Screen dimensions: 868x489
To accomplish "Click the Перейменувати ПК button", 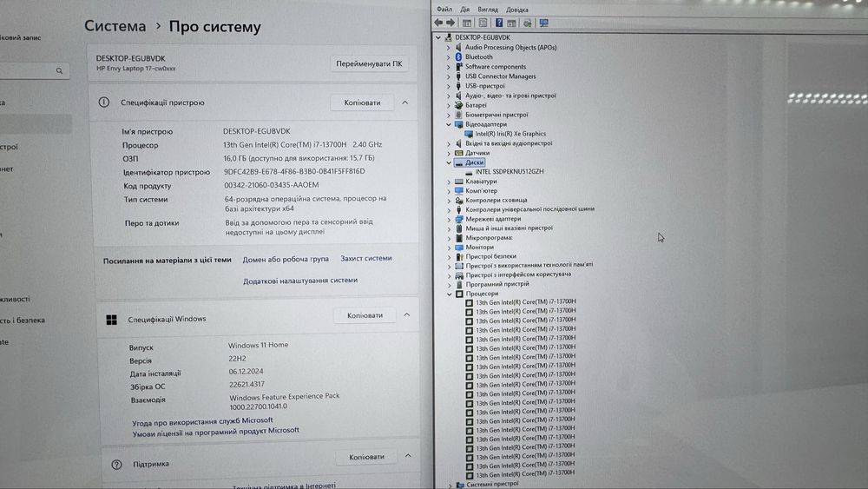I will [369, 63].
